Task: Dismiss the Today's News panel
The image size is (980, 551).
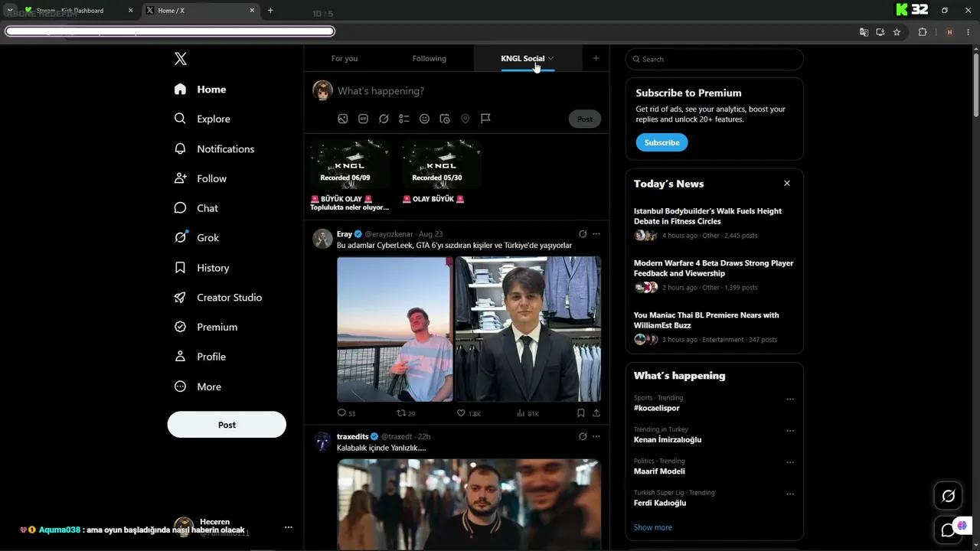Action: tap(787, 184)
